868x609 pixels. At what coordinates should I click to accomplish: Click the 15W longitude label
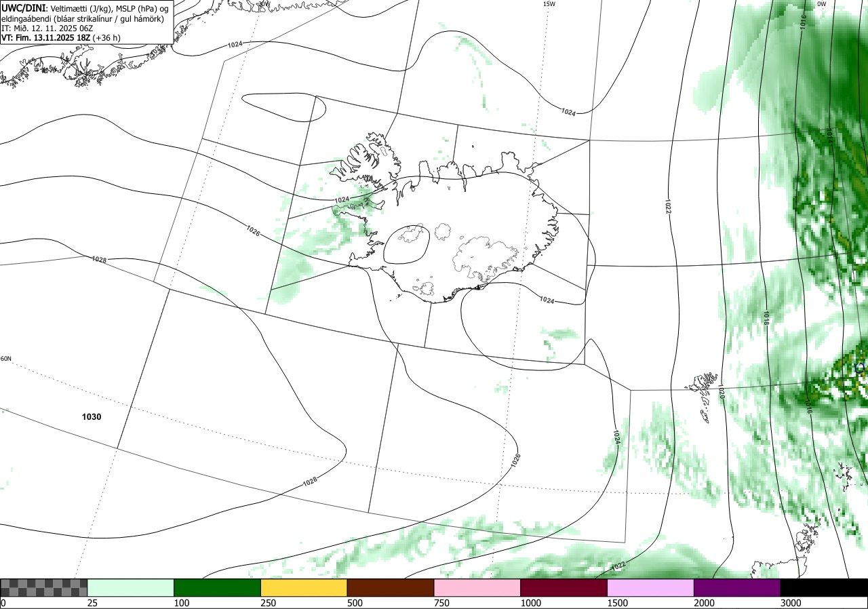[x=549, y=4]
